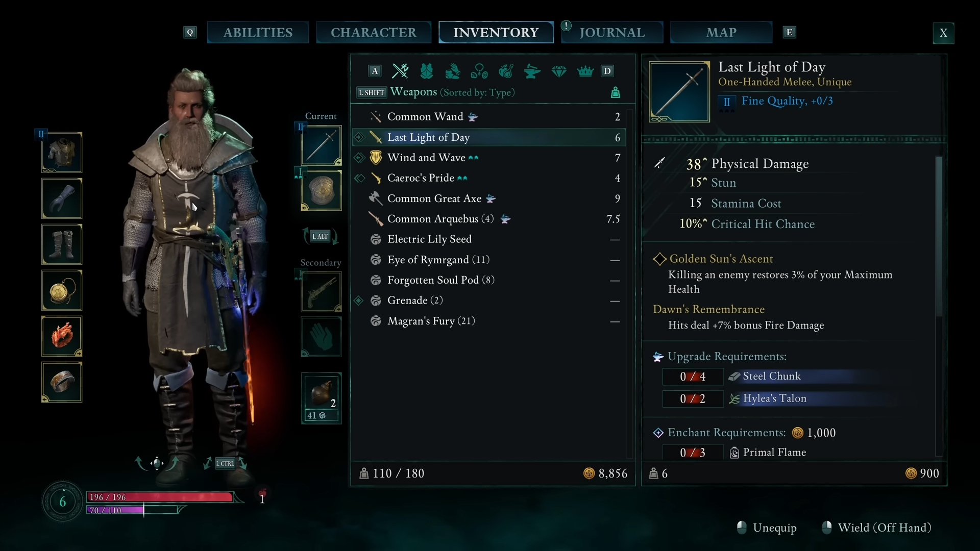
Task: Select the equipped gloves slot
Action: 62,198
